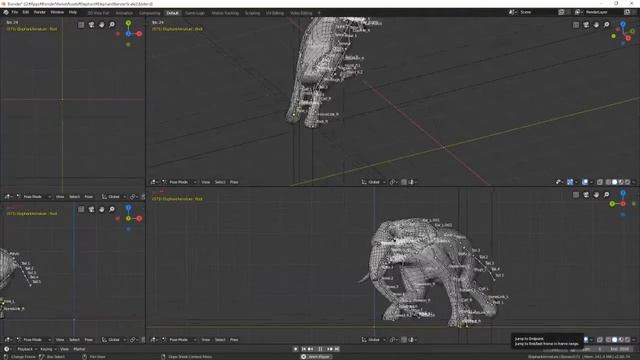Click magnifier zoom icon in bottom-left viewport
Image resolution: width=640 pixels, height=360 pixels.
(x=112, y=209)
